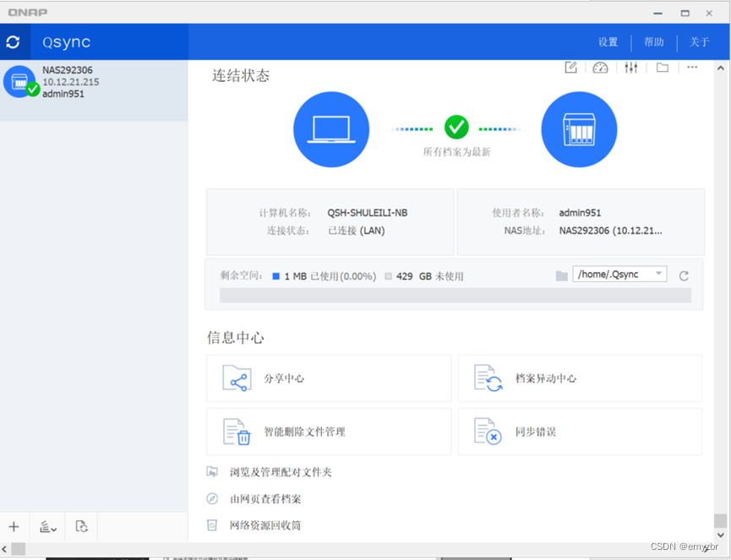Viewport: 731px width, 560px height.
Task: Open 关于 about menu
Action: pos(699,42)
